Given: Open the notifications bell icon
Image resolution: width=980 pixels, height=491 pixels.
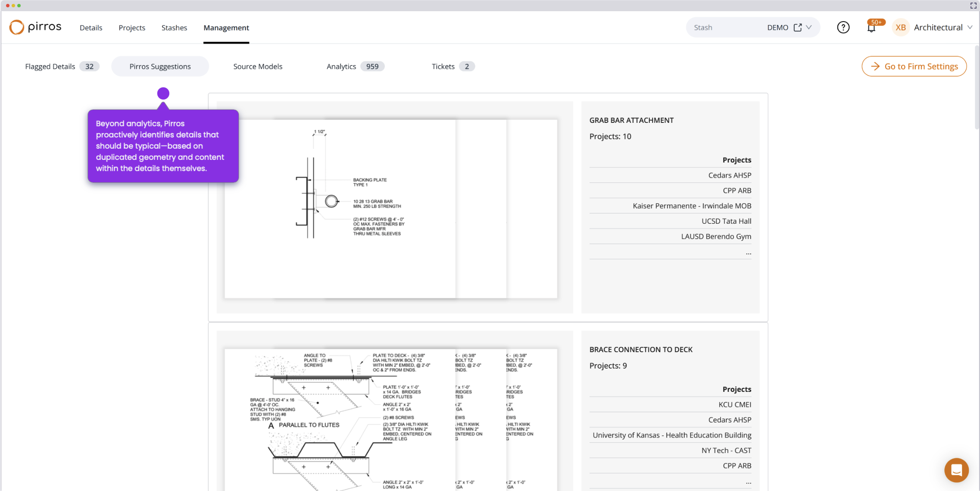Looking at the screenshot, I should click(x=871, y=28).
